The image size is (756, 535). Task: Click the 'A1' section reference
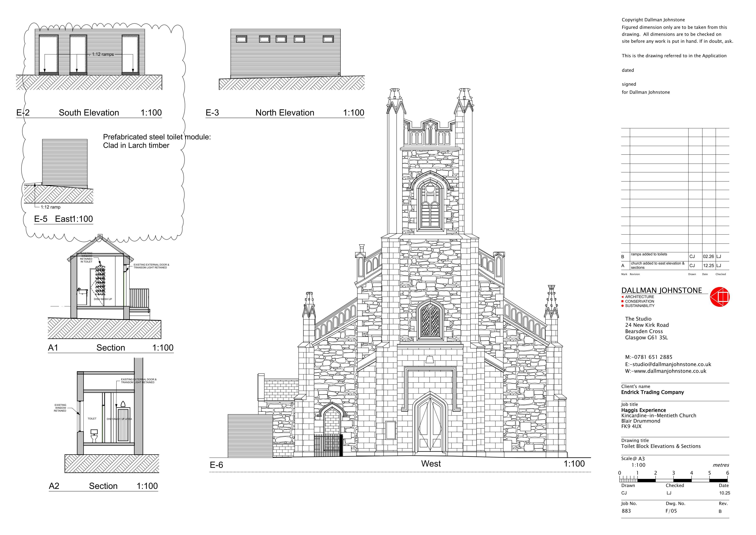(53, 348)
